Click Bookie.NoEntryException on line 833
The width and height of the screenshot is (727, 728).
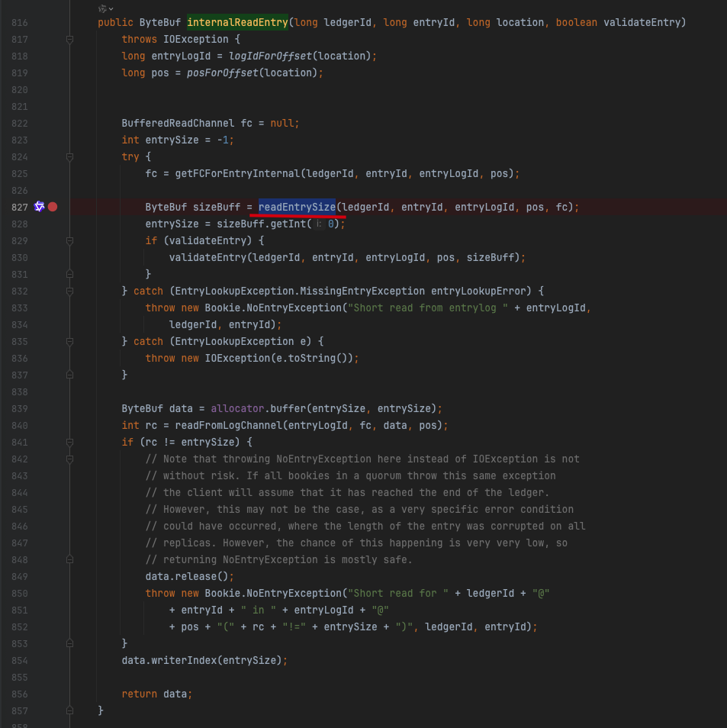pos(273,308)
